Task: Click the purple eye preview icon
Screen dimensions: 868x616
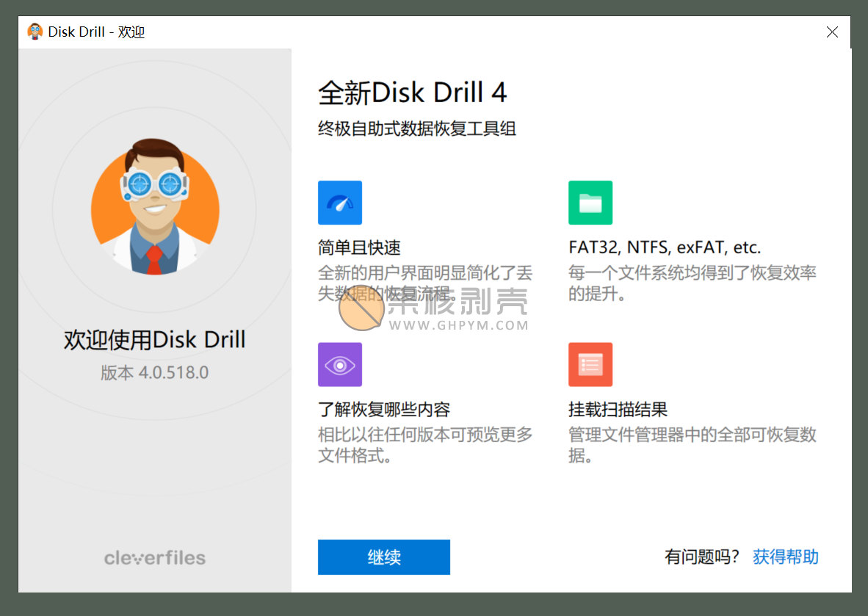Action: 339,364
